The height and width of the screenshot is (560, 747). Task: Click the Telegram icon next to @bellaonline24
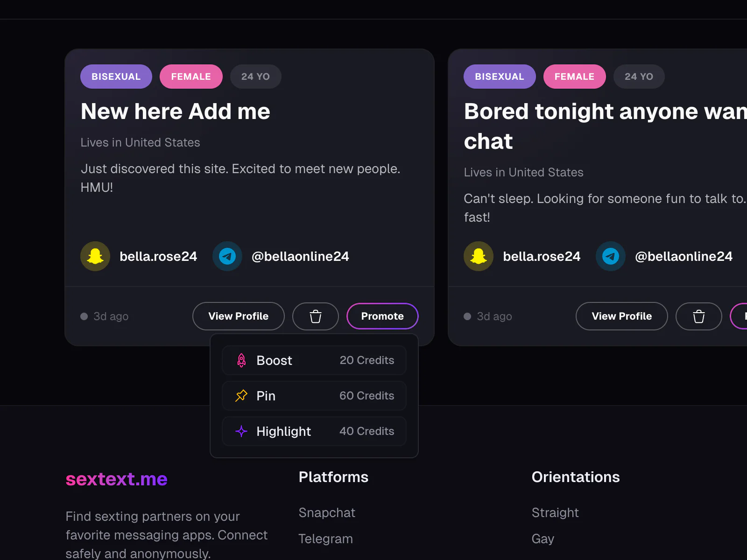[x=227, y=256]
